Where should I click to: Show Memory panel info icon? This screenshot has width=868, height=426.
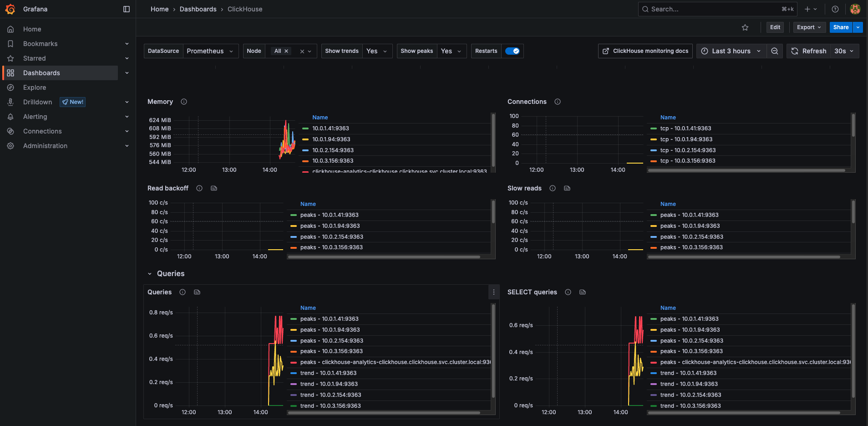(184, 102)
